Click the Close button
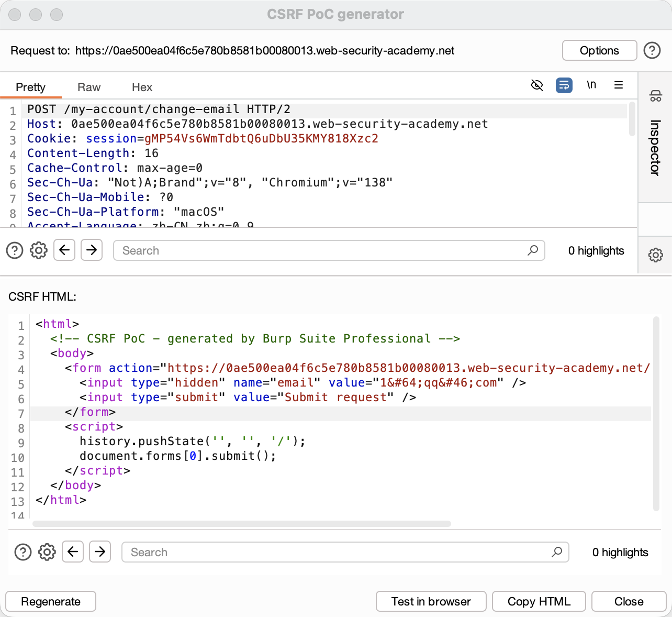Screen dimensions: 672x617 pos(629,601)
